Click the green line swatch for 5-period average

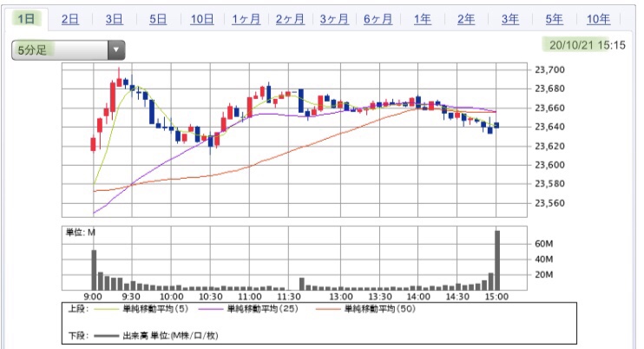coord(107,309)
